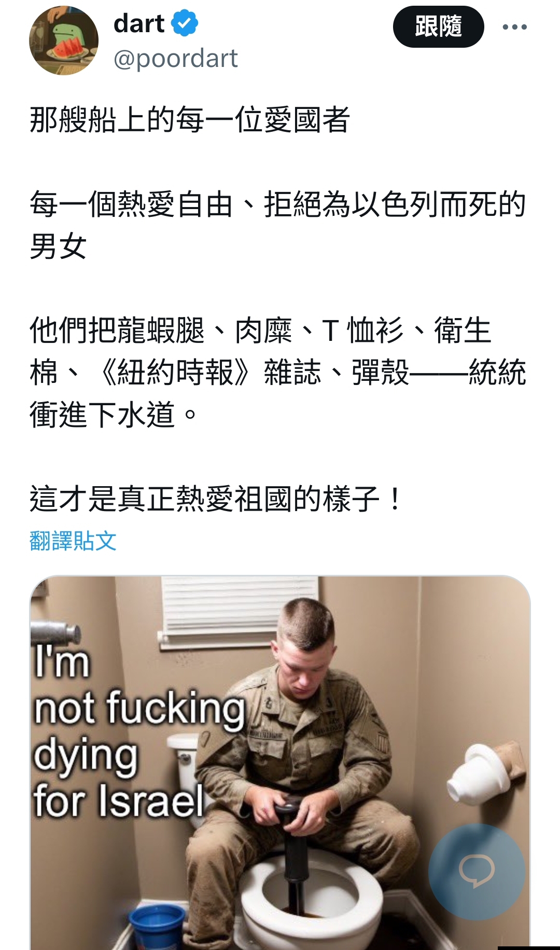Tap the first line 那艘船上的每一位愛國者
This screenshot has width=560, height=950.
[x=190, y=120]
